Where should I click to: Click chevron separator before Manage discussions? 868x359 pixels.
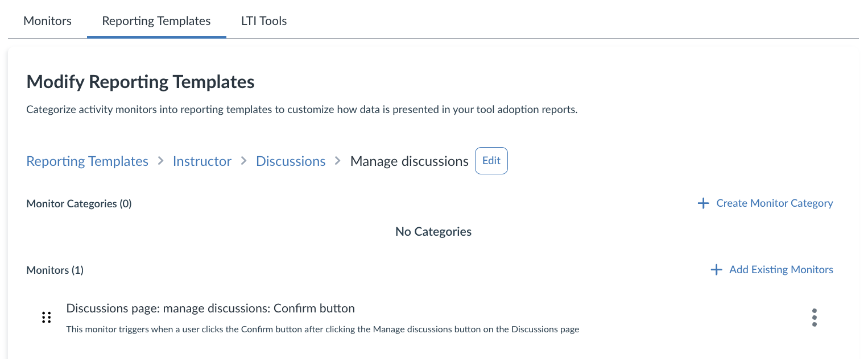click(338, 161)
